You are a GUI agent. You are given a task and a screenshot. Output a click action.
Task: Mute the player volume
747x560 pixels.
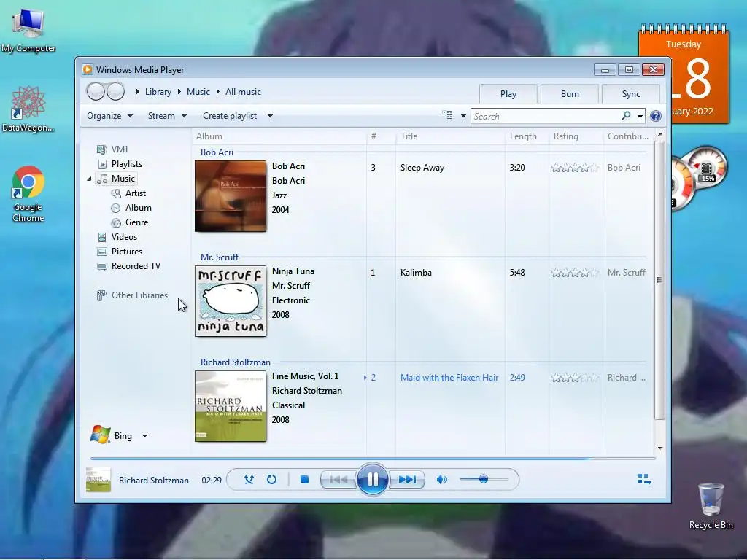tap(442, 480)
